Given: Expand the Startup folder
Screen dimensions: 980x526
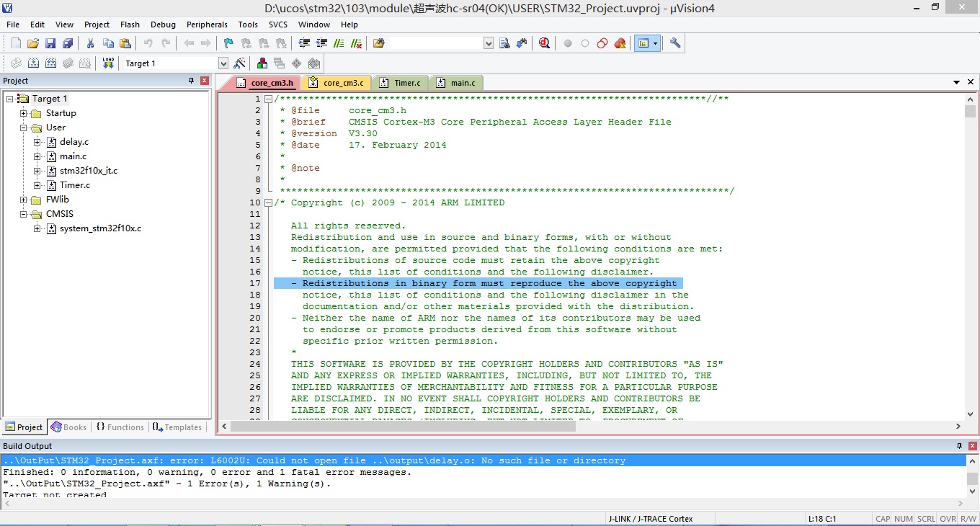Looking at the screenshot, I should click(x=24, y=113).
